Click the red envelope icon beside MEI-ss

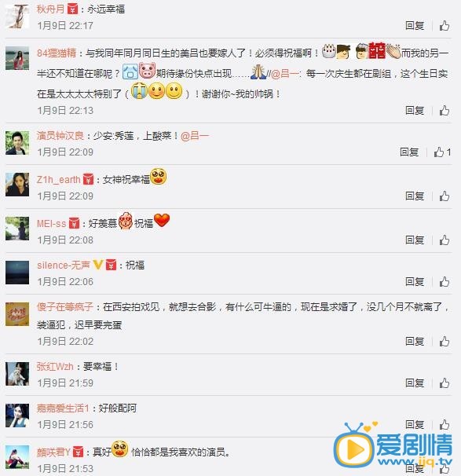tap(74, 223)
